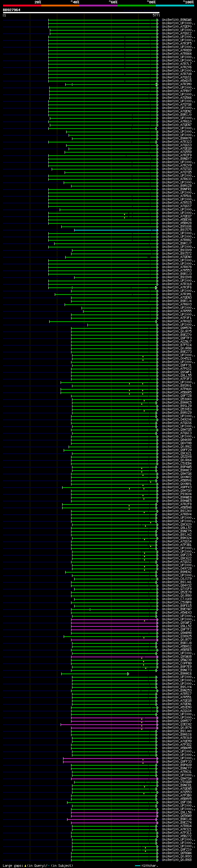Click UniRef100_Q9SWF1 hit
This screenshot has height=868, width=197.
coord(177,372)
